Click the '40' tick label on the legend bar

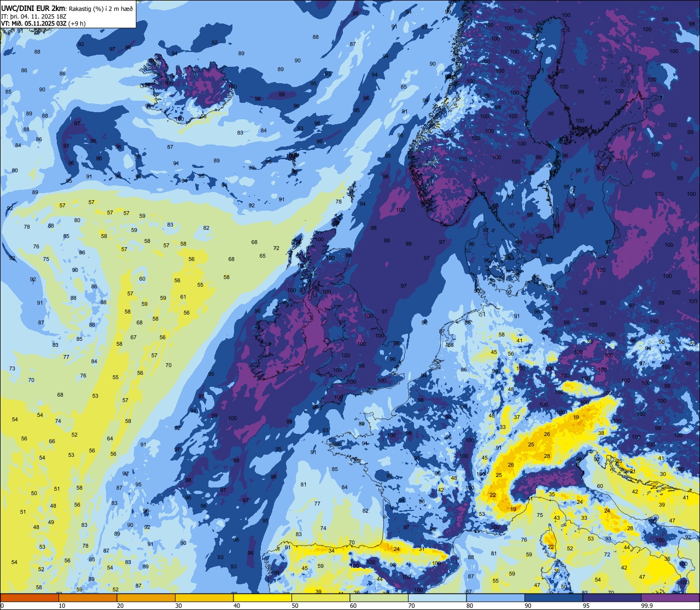click(x=236, y=605)
